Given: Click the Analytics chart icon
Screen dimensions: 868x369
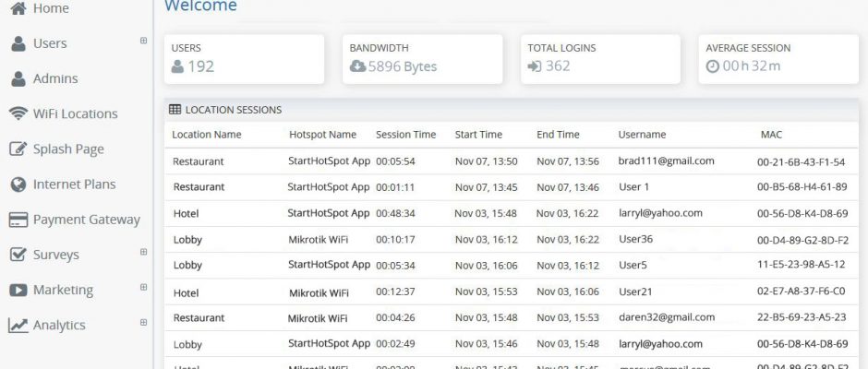Looking at the screenshot, I should [x=18, y=326].
